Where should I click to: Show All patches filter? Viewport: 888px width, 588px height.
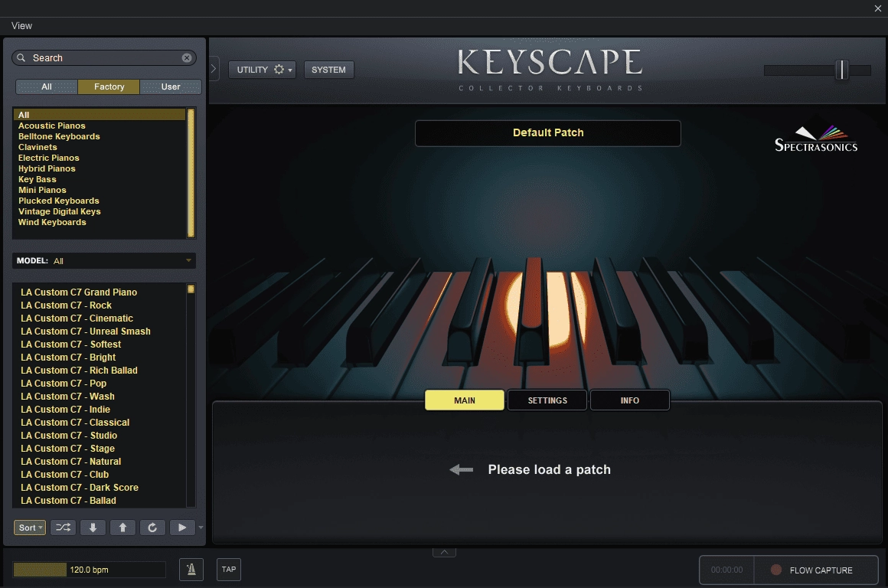(x=47, y=87)
